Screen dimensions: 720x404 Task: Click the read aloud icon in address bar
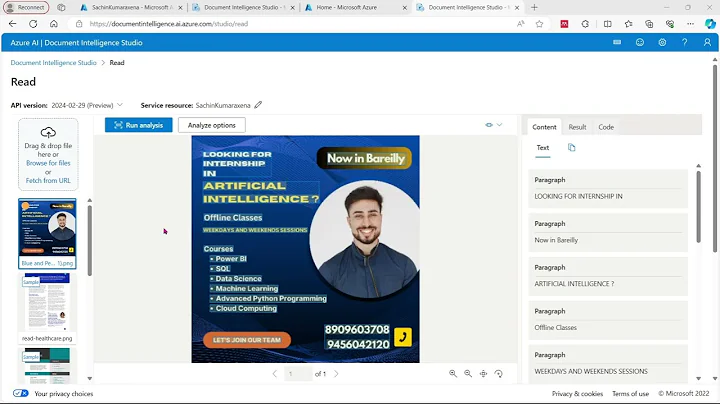pyautogui.click(x=520, y=24)
